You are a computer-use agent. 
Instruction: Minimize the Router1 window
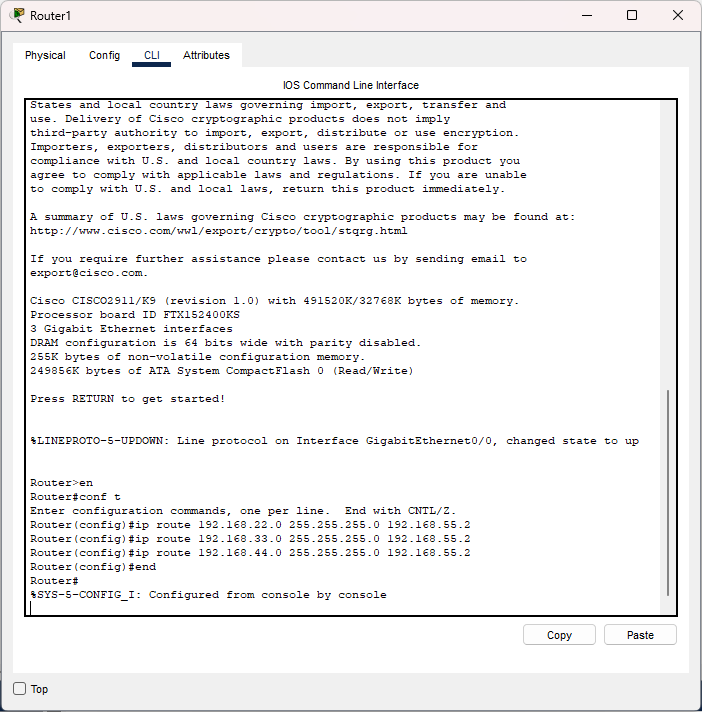(x=587, y=15)
